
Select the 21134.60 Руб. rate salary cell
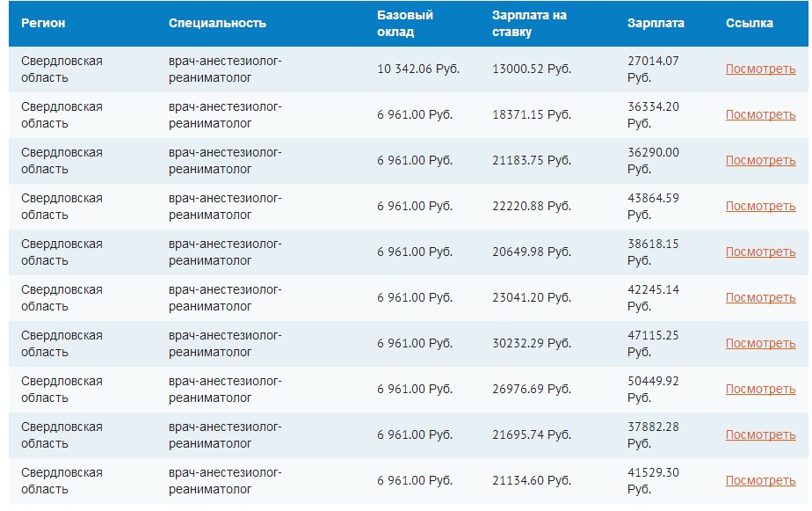click(532, 480)
